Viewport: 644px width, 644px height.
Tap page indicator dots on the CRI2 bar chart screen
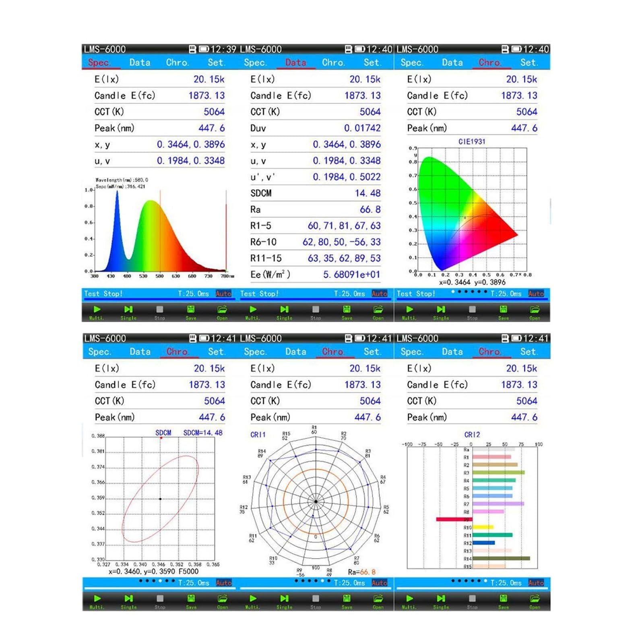pyautogui.click(x=469, y=581)
